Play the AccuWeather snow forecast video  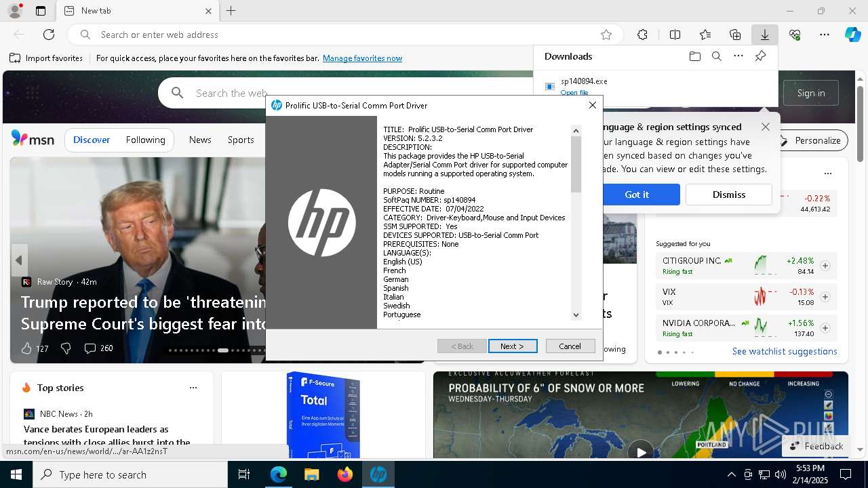coord(641,451)
